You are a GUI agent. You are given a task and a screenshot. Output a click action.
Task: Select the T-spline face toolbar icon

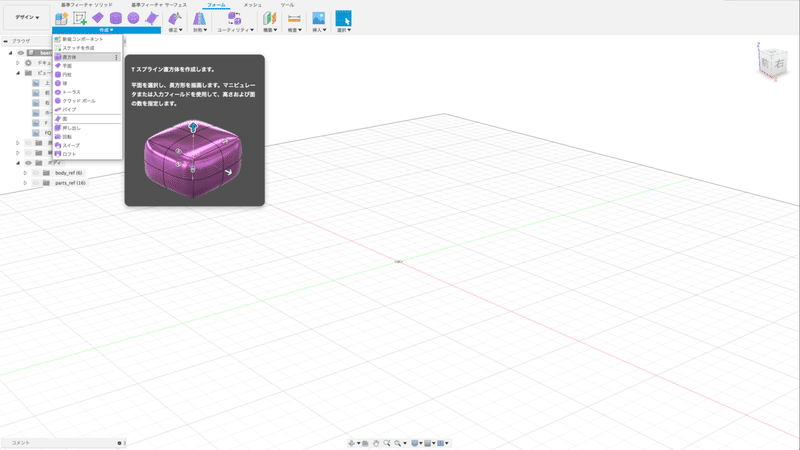pos(152,18)
